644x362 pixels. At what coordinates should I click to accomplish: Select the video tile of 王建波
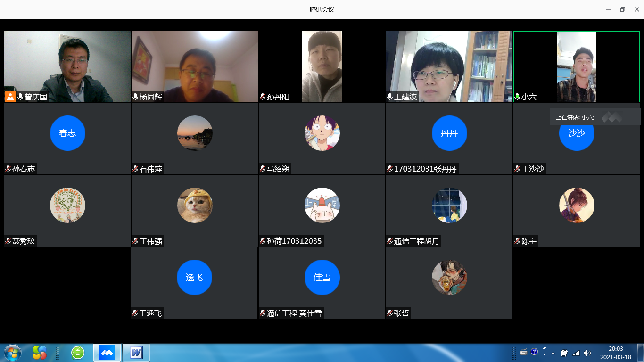(x=449, y=66)
